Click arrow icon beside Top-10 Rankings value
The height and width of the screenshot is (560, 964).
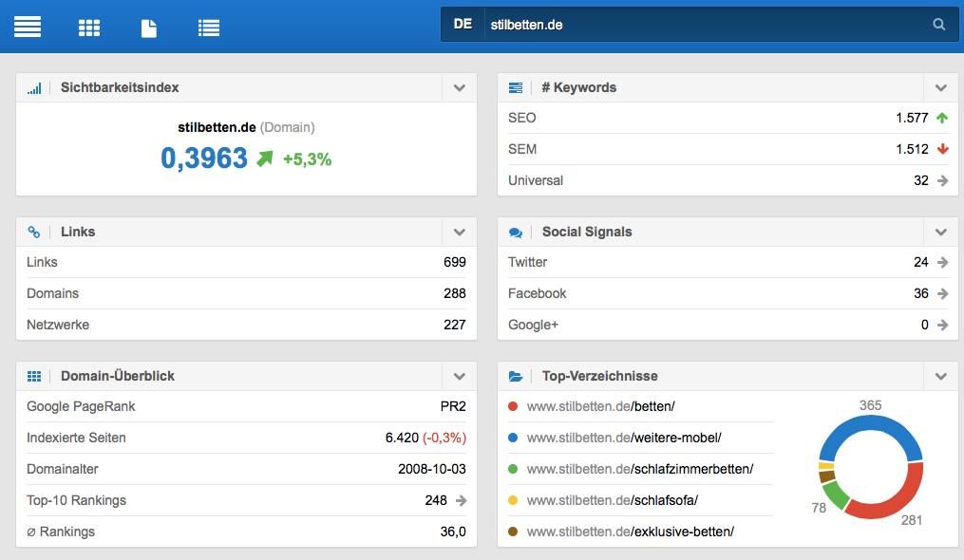[461, 501]
